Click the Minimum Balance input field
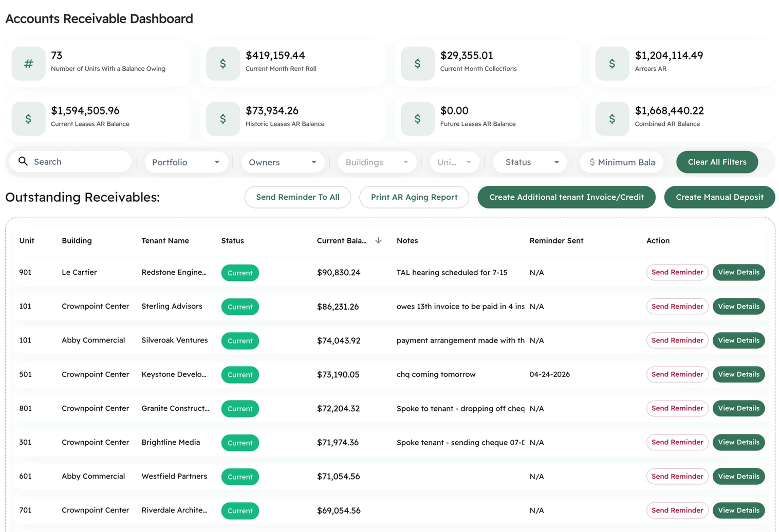 click(x=622, y=162)
